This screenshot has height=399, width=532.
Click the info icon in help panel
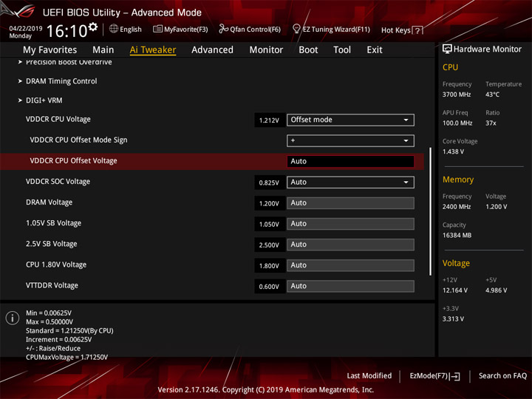(13, 318)
